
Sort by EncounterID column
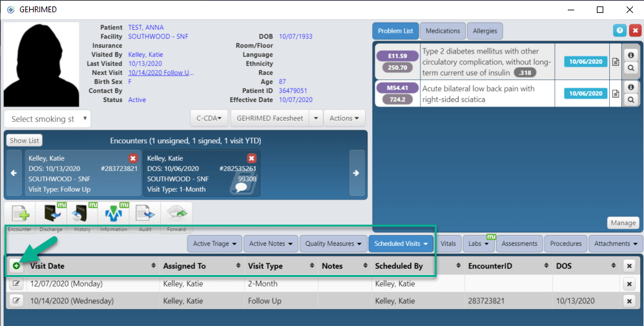click(508, 266)
